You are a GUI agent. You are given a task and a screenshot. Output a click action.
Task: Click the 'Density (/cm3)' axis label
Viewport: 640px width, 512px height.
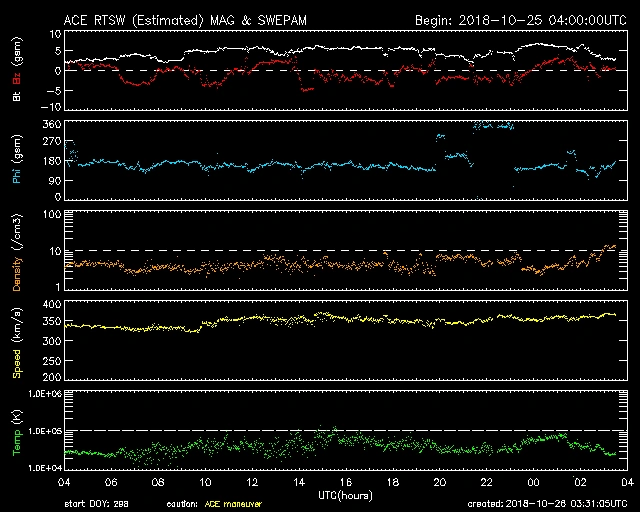[x=17, y=252]
